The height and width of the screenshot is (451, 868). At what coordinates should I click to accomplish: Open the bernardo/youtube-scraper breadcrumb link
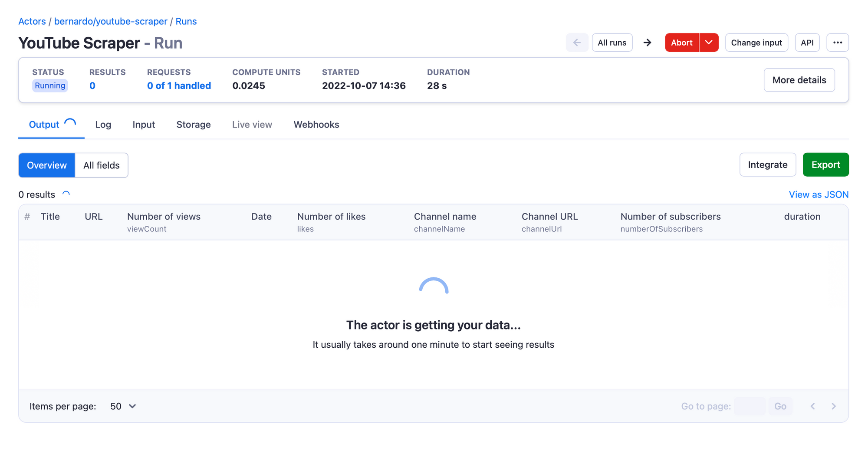click(x=111, y=21)
